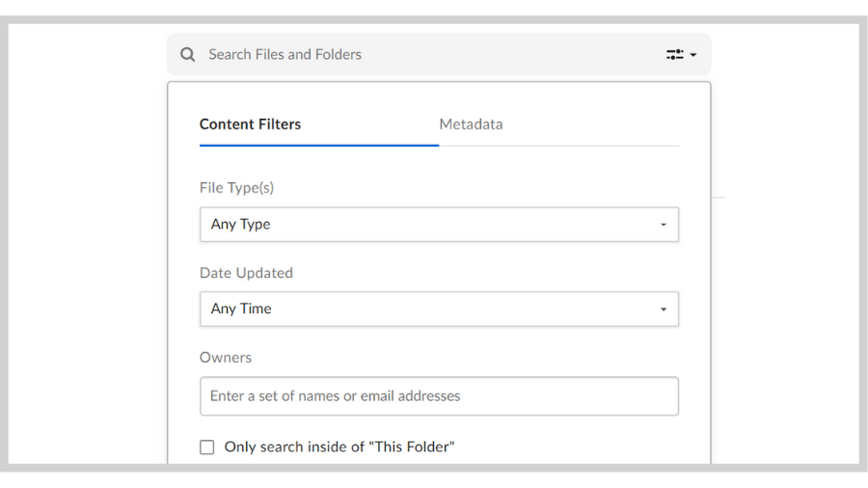Click the Date Updated field label

click(x=246, y=273)
